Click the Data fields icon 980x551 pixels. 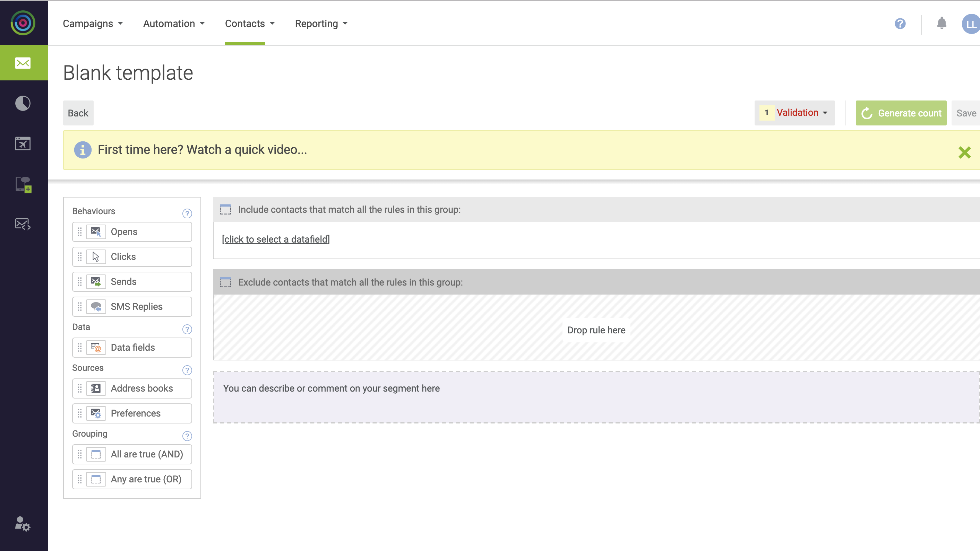click(96, 347)
